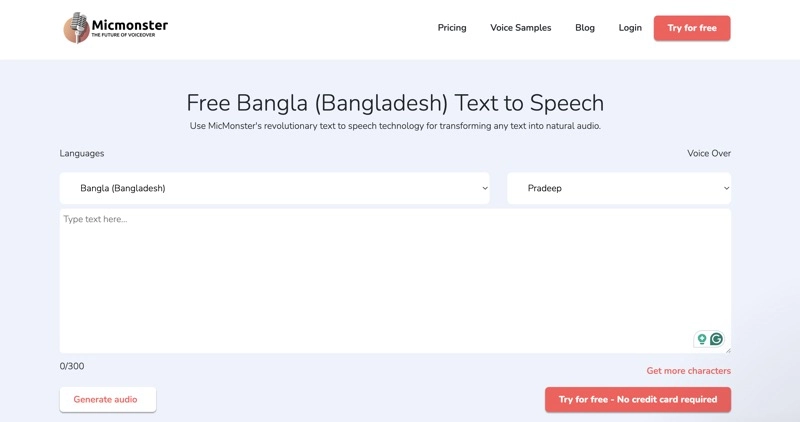This screenshot has height=422, width=800.
Task: Open the Pradeep voice dropdown
Action: [x=618, y=188]
